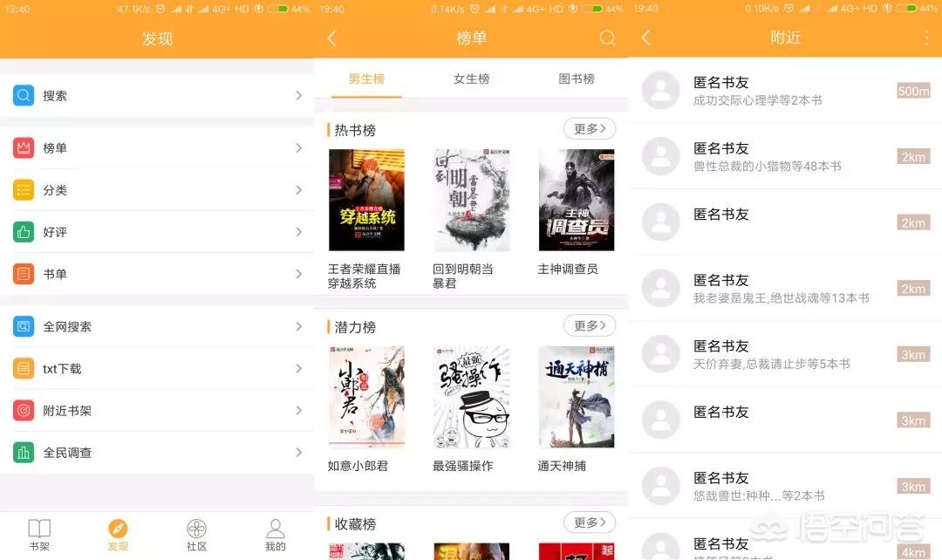Viewport: 942px width, 560px height.
Task: Tap the 500m distance badge
Action: point(913,91)
